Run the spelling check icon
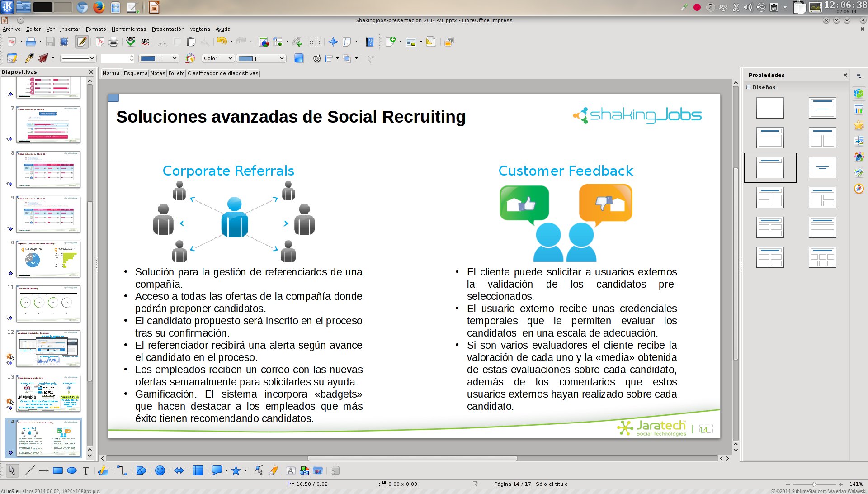The image size is (868, 494). pos(131,42)
